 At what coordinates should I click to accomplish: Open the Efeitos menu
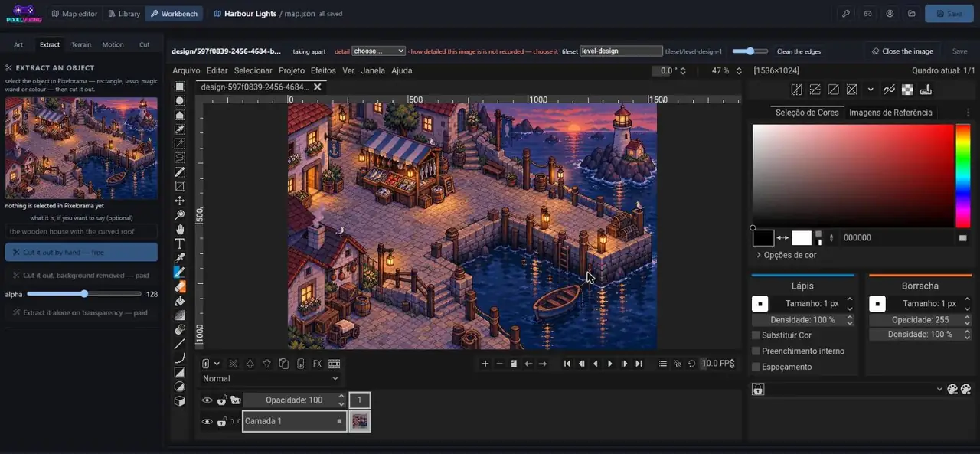tap(323, 70)
